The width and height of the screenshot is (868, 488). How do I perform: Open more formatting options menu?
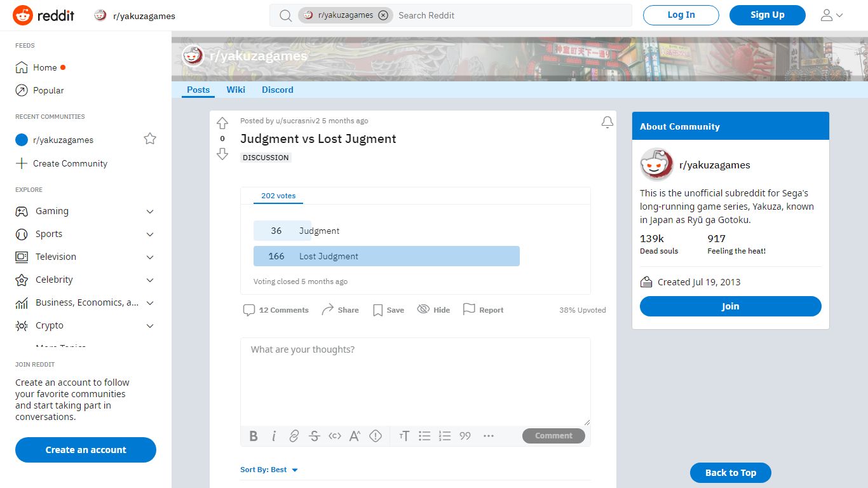[489, 436]
